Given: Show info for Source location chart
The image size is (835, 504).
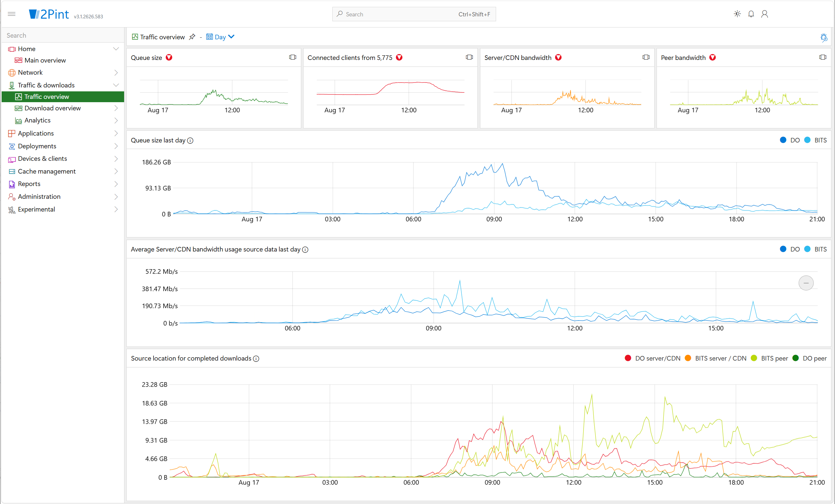Looking at the screenshot, I should point(256,359).
